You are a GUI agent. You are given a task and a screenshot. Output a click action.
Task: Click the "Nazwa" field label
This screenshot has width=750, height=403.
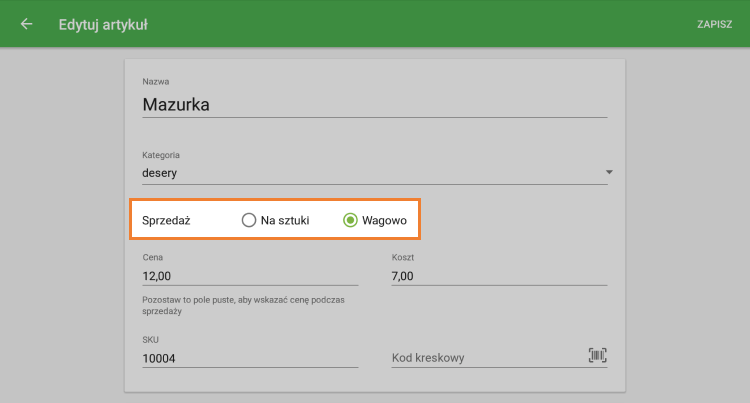point(155,81)
